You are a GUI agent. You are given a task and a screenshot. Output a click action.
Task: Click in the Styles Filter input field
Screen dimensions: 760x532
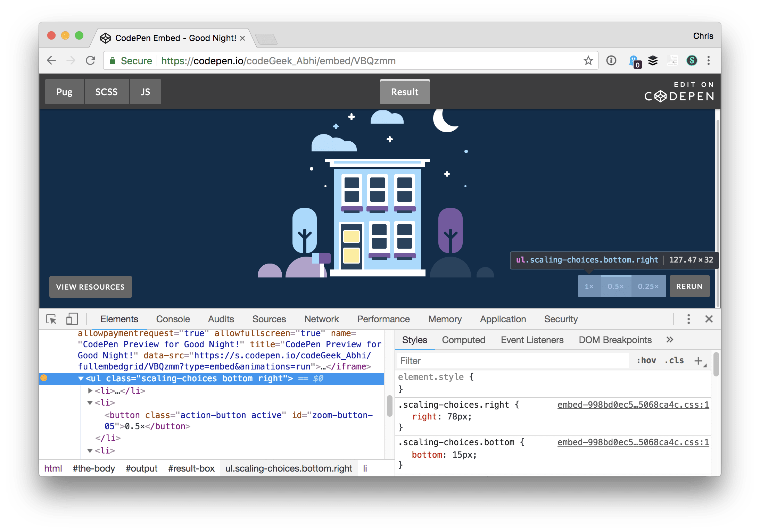click(x=486, y=360)
